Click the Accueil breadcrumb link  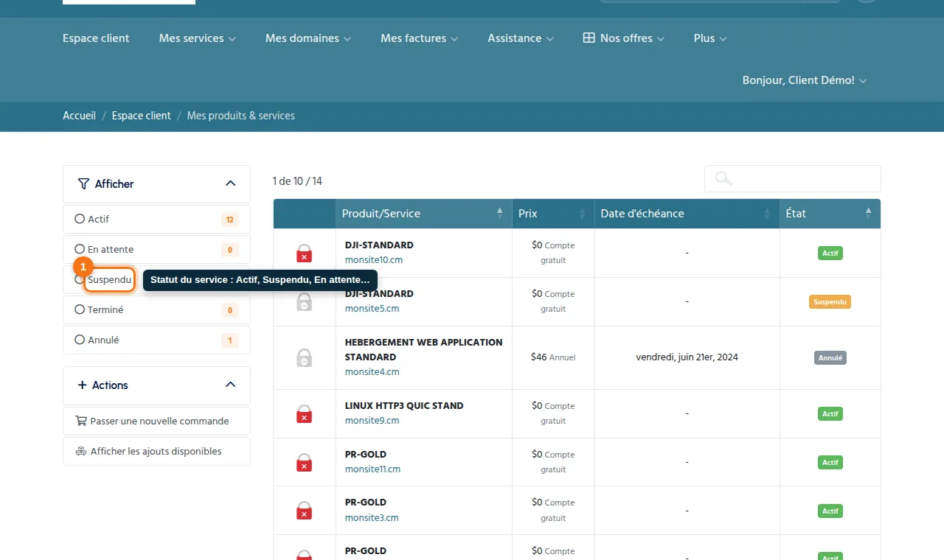click(80, 116)
